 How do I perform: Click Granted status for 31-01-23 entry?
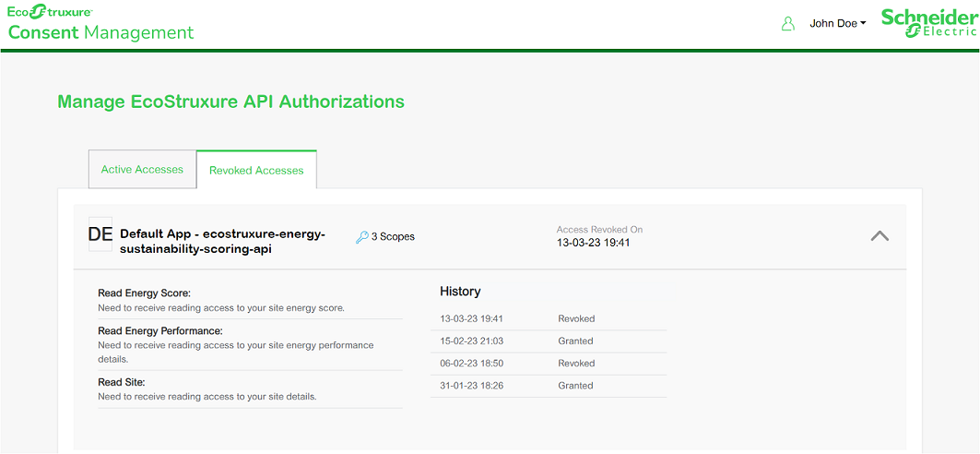575,386
